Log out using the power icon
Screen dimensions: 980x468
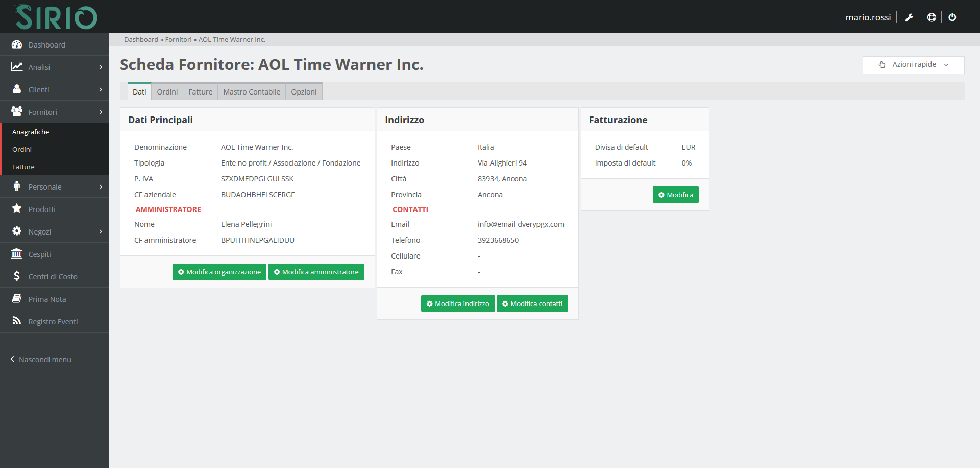click(x=952, y=17)
